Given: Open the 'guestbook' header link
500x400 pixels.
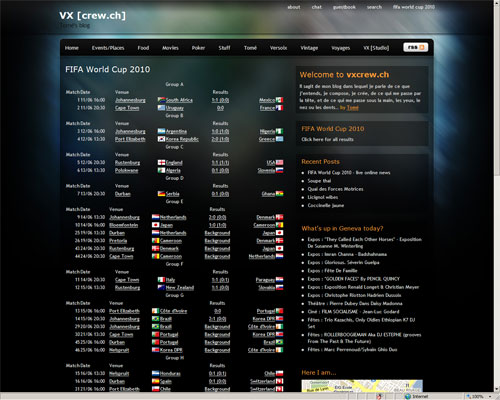Looking at the screenshot, I should [344, 7].
